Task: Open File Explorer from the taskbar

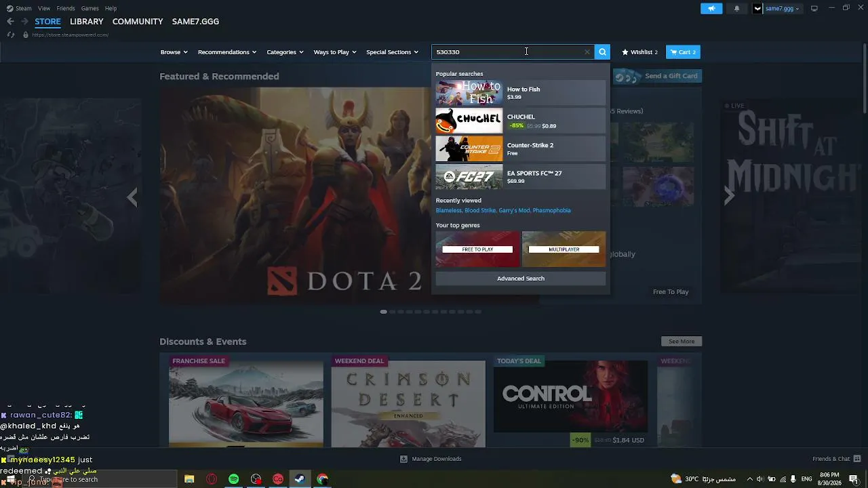Action: pyautogui.click(x=189, y=479)
